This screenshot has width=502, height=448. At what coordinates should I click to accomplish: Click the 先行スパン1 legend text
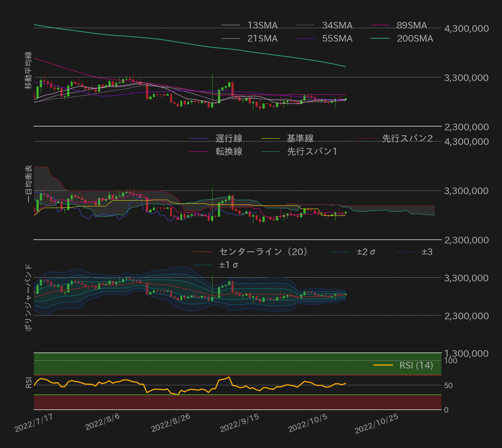(312, 151)
